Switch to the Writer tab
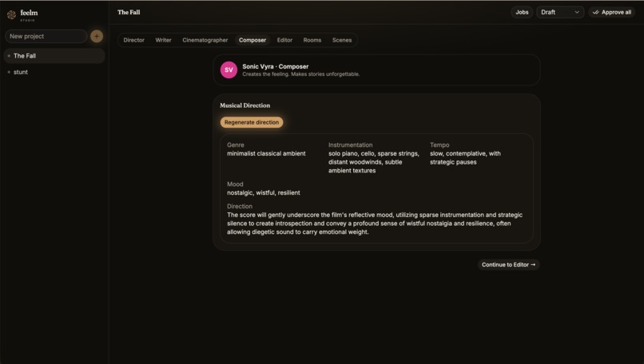 tap(163, 40)
